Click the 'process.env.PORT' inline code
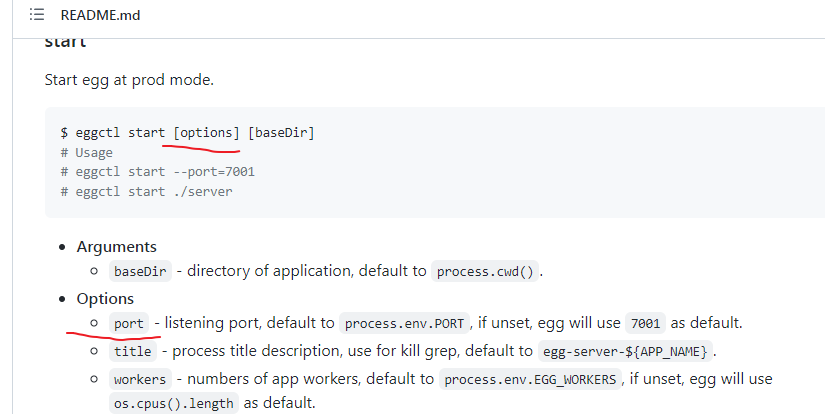 pos(404,323)
